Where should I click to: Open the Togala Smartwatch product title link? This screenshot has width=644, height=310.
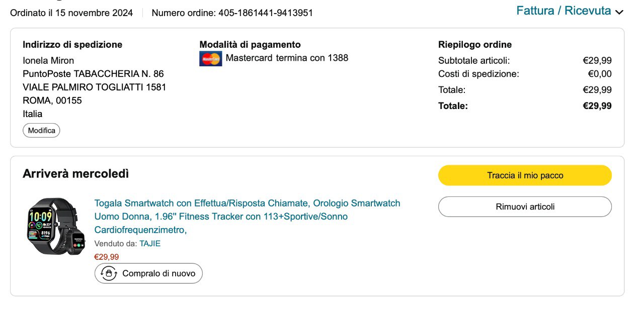(x=247, y=217)
